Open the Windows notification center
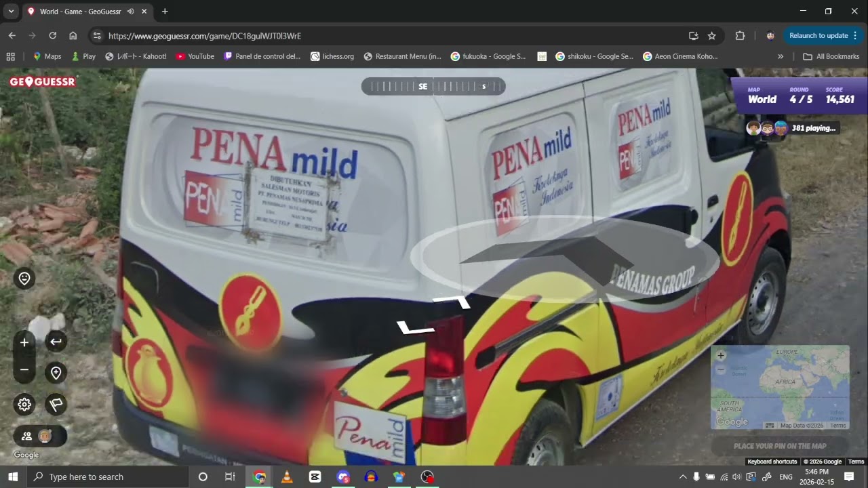The height and width of the screenshot is (488, 868). [x=848, y=476]
